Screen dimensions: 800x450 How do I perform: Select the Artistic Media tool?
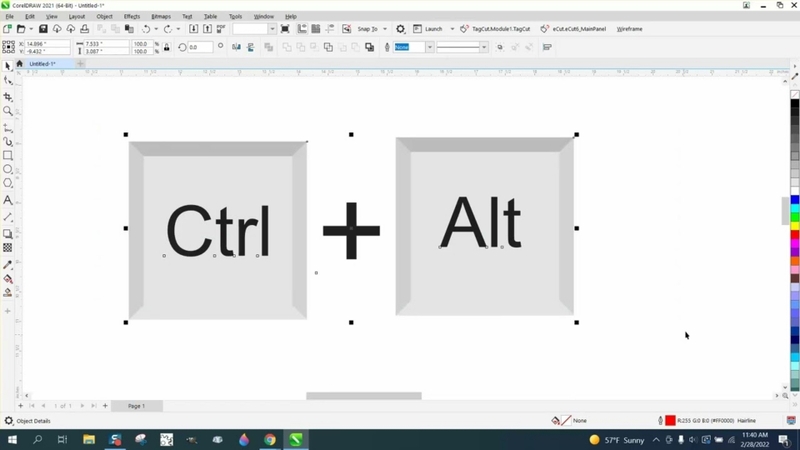8,142
